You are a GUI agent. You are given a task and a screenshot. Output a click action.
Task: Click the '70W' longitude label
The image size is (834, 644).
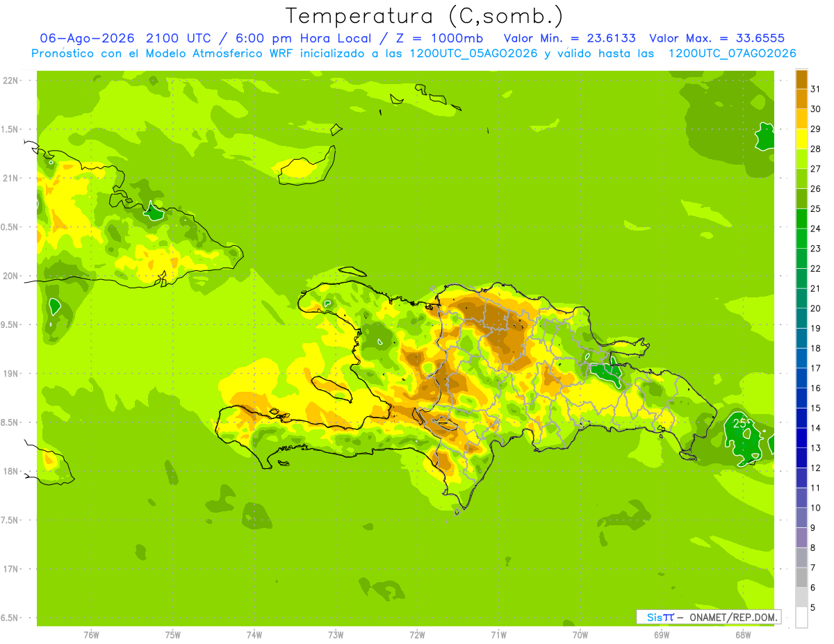point(580,634)
